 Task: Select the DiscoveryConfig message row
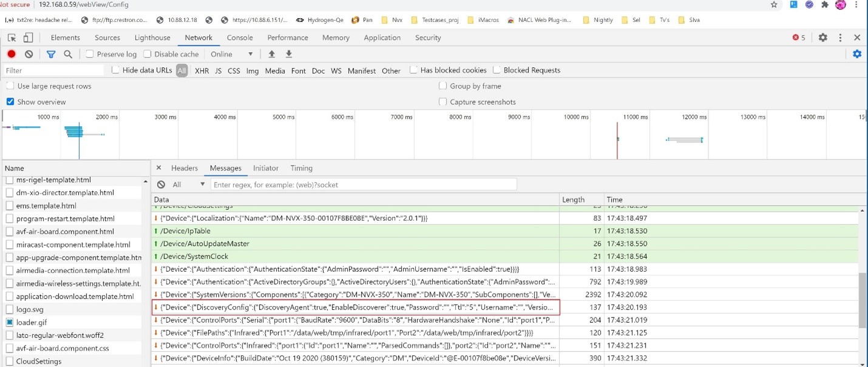356,307
